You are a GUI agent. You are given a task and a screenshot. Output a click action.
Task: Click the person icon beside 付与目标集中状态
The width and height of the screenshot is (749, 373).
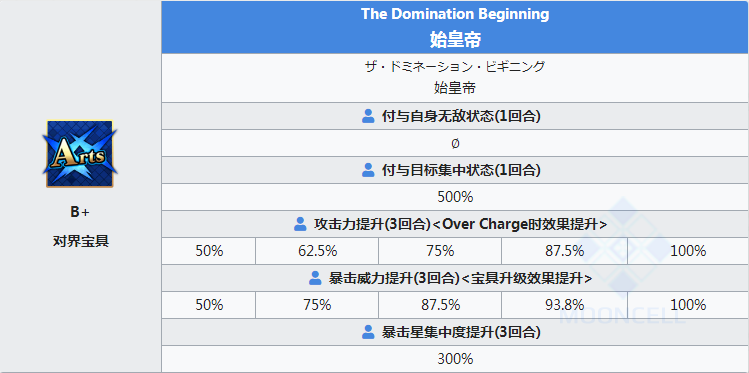pos(368,170)
